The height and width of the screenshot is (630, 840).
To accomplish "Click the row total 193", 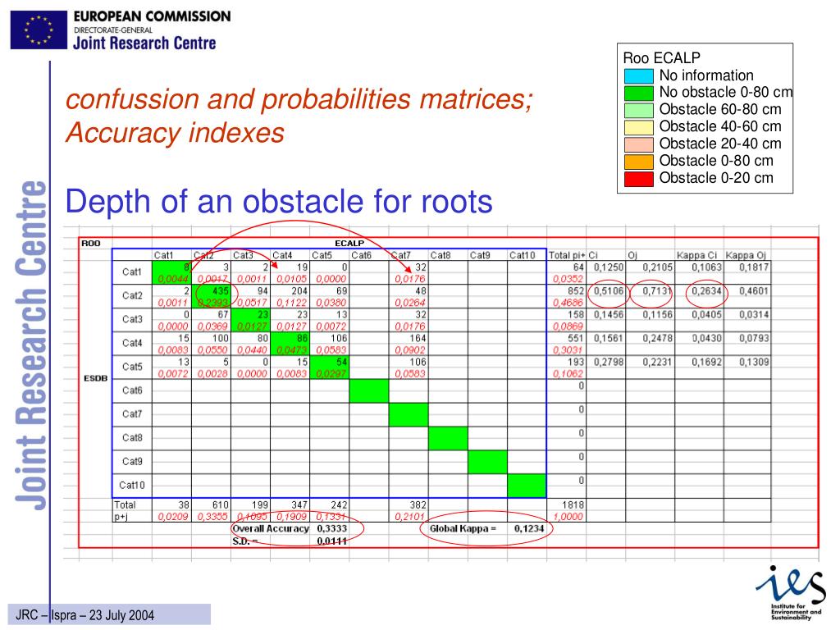I will tap(576, 362).
